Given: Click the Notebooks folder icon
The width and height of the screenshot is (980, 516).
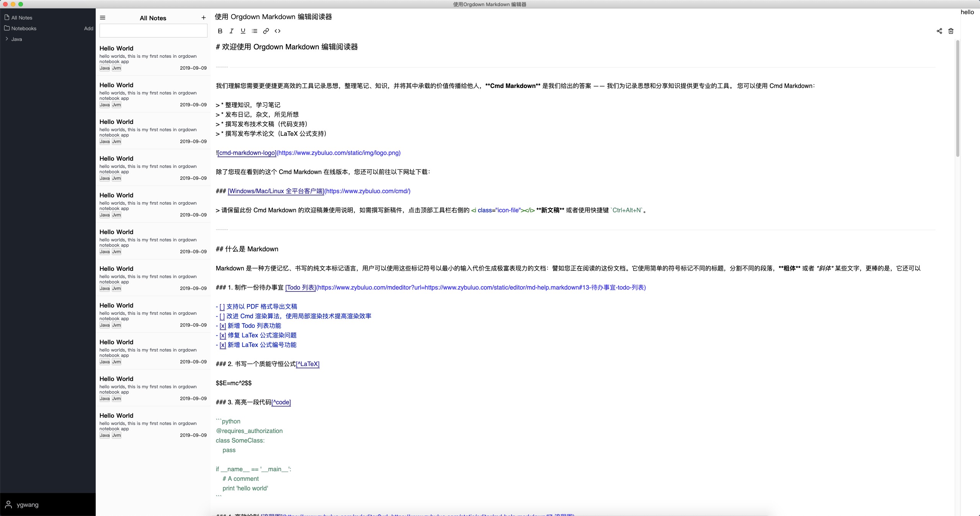Looking at the screenshot, I should point(7,28).
